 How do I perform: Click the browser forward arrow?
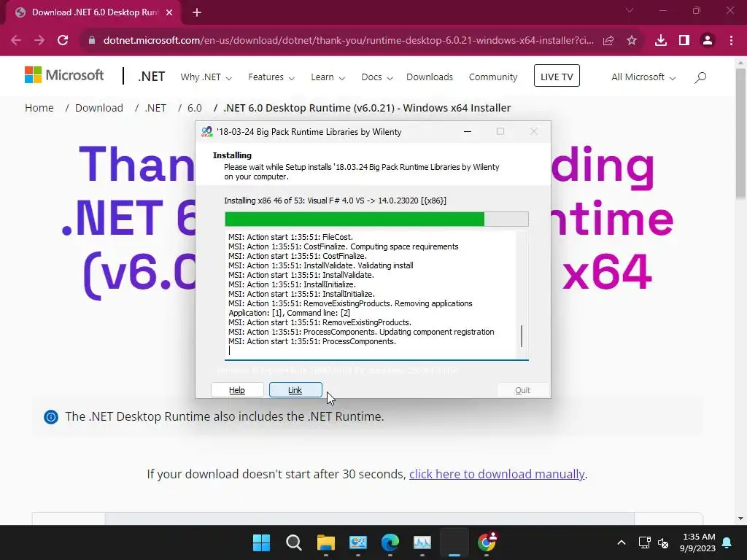point(39,41)
